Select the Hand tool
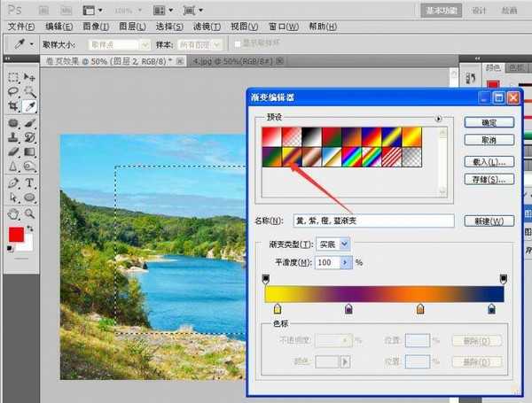 12,213
